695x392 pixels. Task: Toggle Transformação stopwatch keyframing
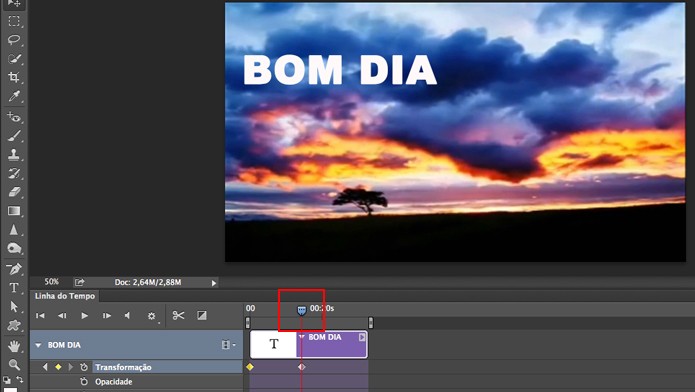84,367
